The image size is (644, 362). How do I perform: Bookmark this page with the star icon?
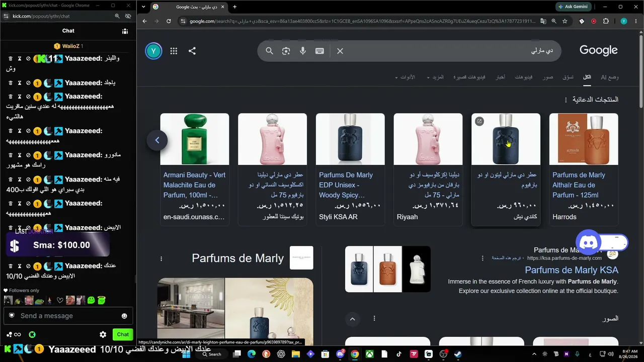565,21
